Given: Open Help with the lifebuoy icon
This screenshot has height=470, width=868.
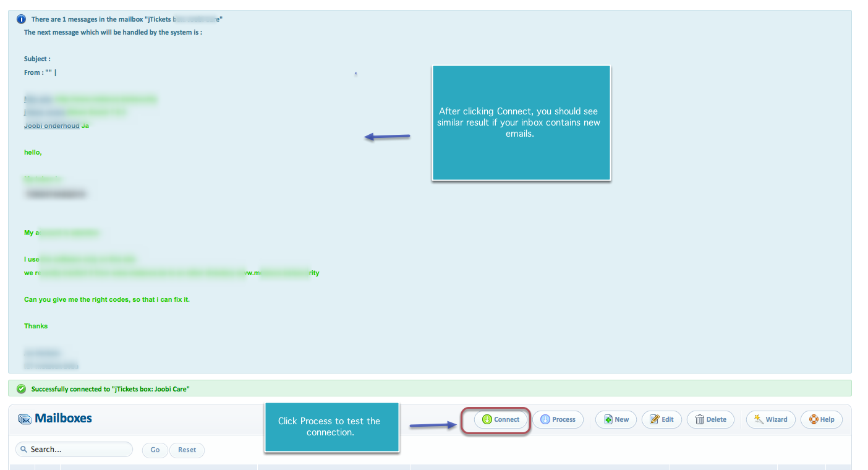Looking at the screenshot, I should (822, 419).
